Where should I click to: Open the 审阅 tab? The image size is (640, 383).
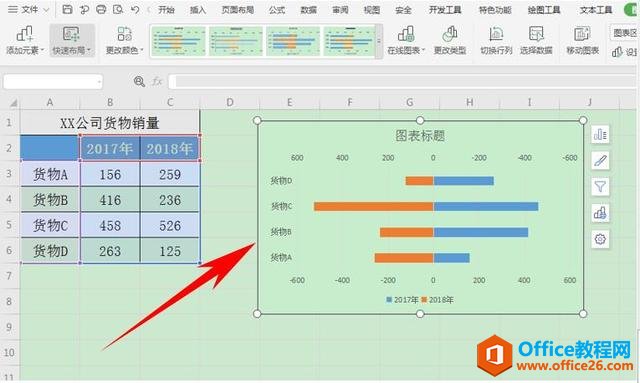coord(340,10)
